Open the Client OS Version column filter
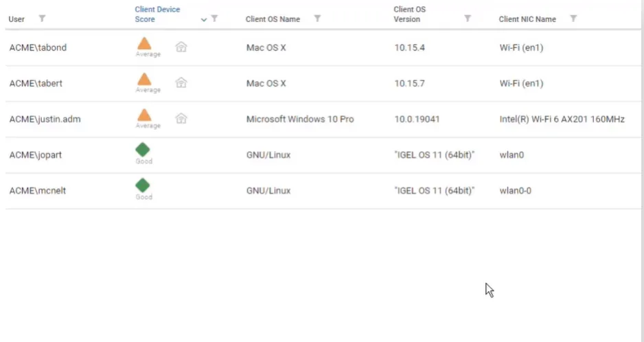 468,19
